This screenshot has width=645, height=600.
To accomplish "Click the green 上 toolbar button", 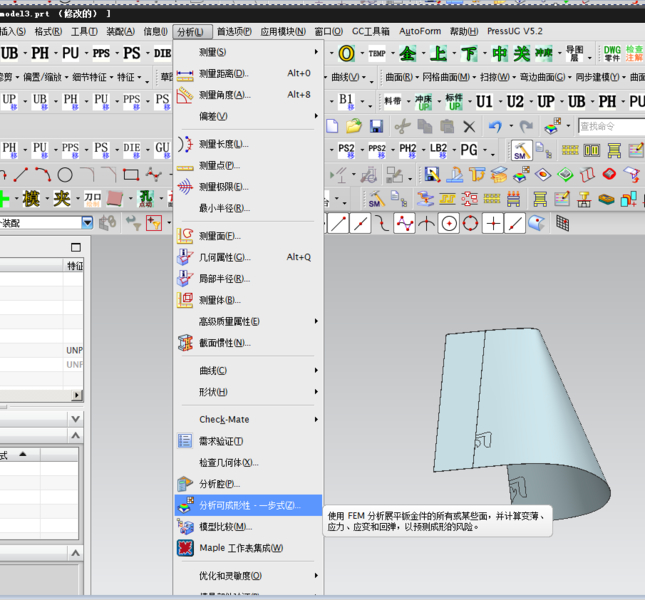I will point(439,53).
